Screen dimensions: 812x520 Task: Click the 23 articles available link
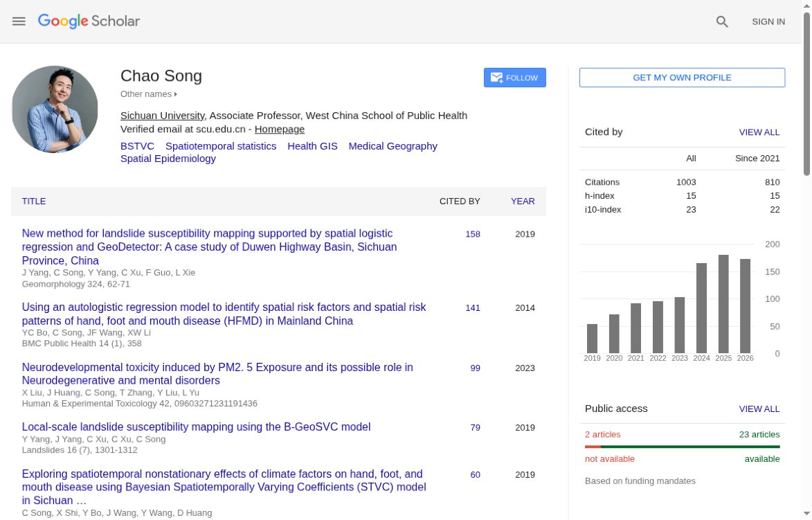(759, 435)
